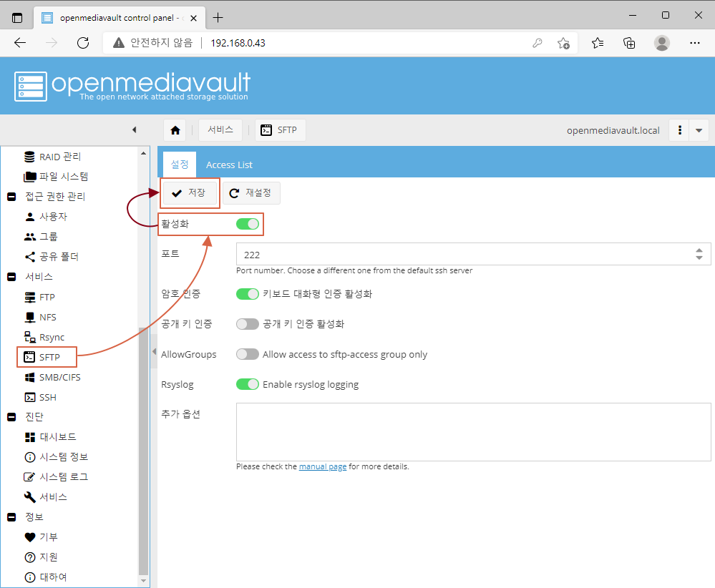Go back in the browser
Image resolution: width=715 pixels, height=588 pixels.
[x=20, y=43]
